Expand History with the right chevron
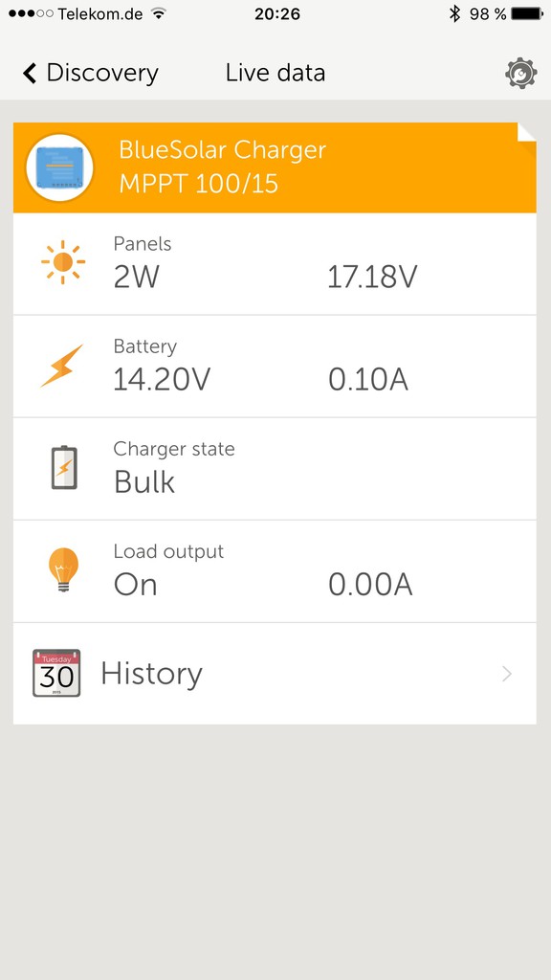551x980 pixels. click(507, 674)
